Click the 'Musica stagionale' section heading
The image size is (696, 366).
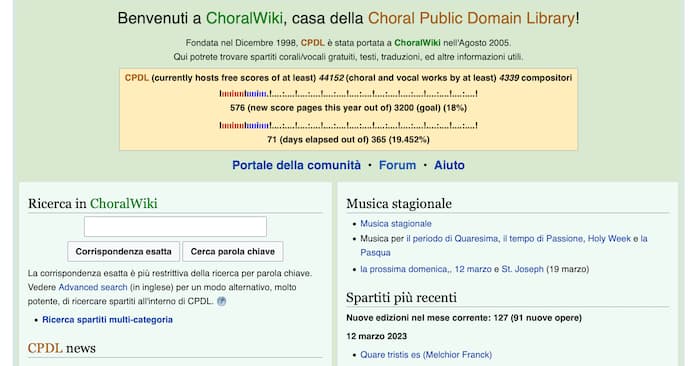399,203
